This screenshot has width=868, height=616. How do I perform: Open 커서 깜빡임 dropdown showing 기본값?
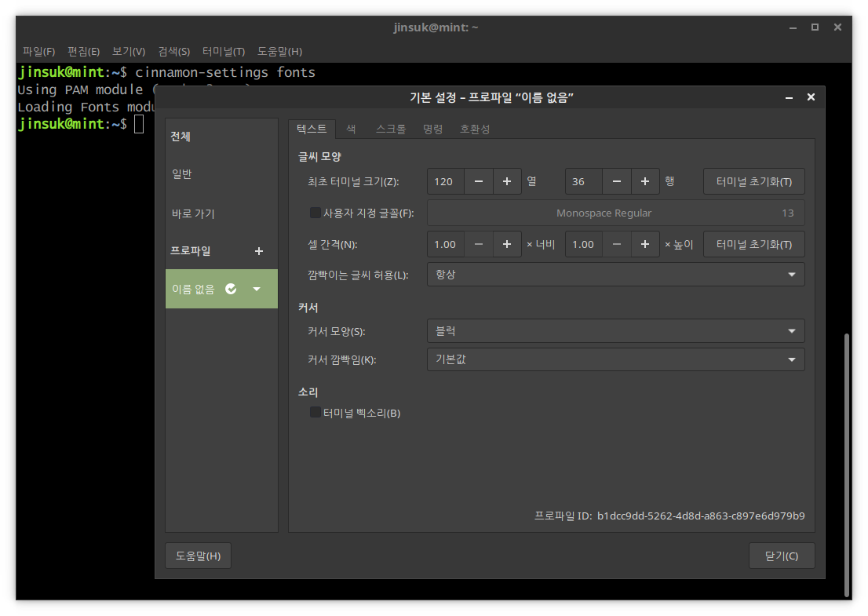[x=615, y=359]
